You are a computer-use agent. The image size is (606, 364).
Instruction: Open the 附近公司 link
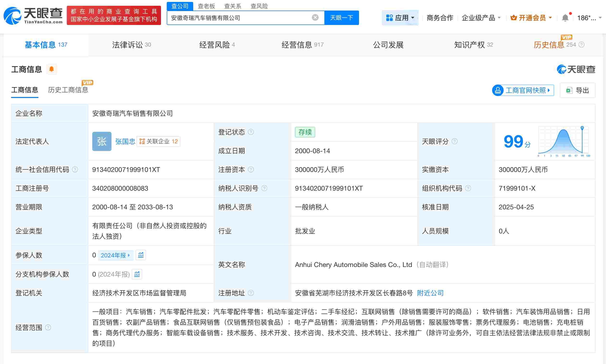click(x=430, y=293)
